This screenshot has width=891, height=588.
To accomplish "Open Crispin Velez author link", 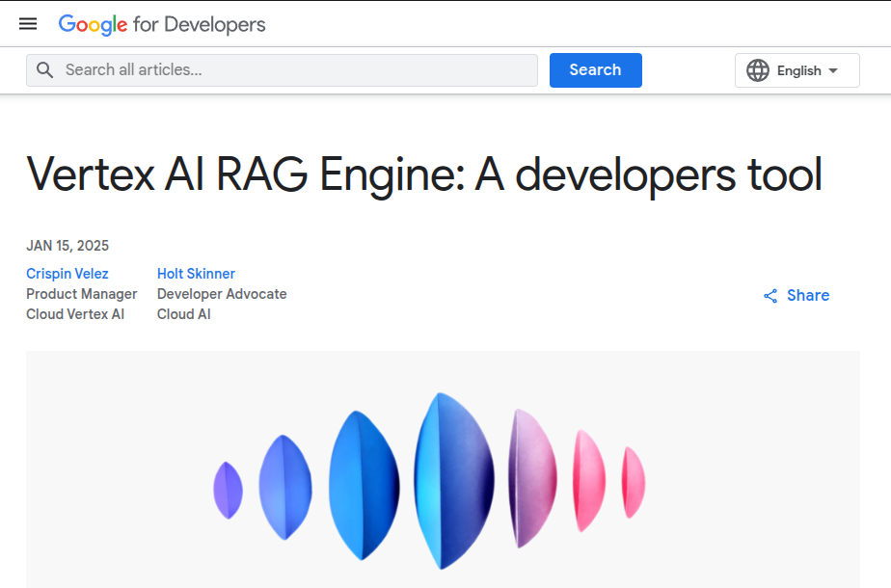I will coord(67,274).
